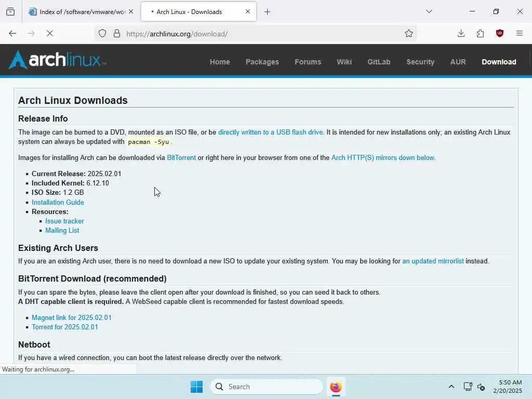Select the Arch Linux - Downloads tab
532x399 pixels.
(x=198, y=11)
